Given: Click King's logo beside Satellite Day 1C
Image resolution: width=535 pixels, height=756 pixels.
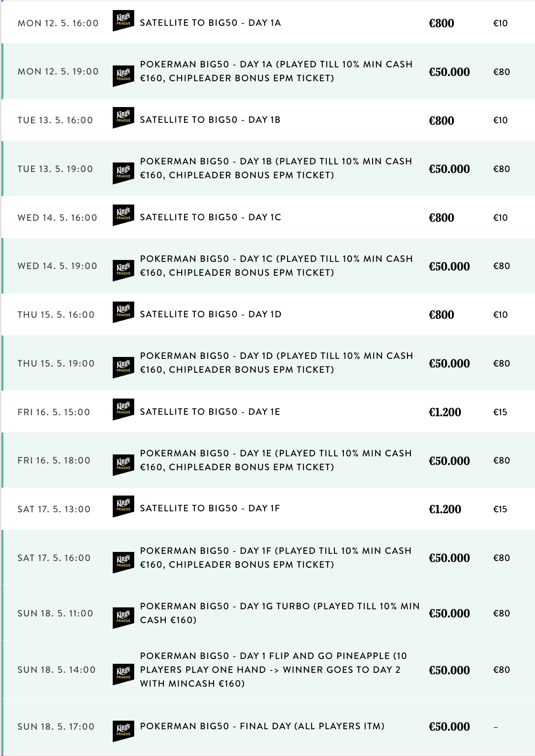Looking at the screenshot, I should (x=123, y=215).
